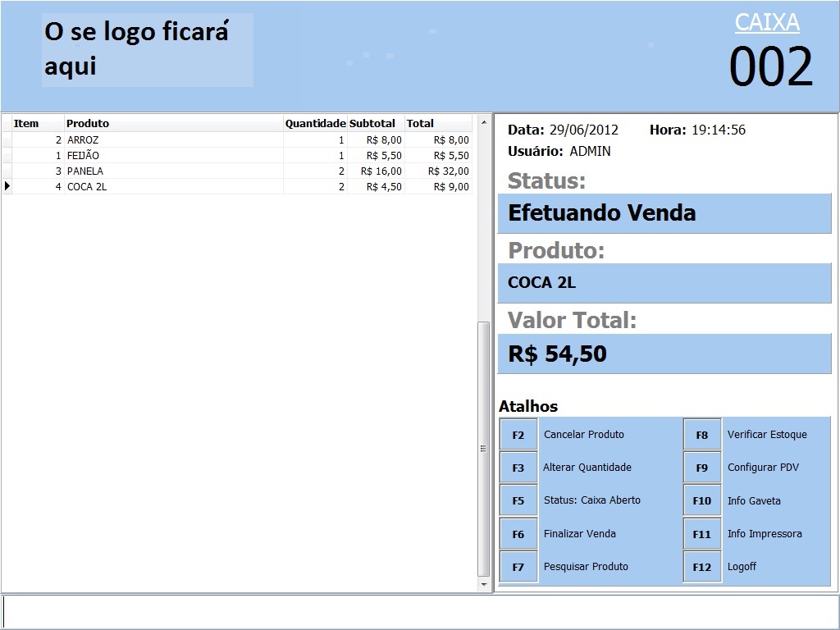The height and width of the screenshot is (630, 840).
Task: Click the F8 Verificar Estoque button
Action: click(x=702, y=435)
